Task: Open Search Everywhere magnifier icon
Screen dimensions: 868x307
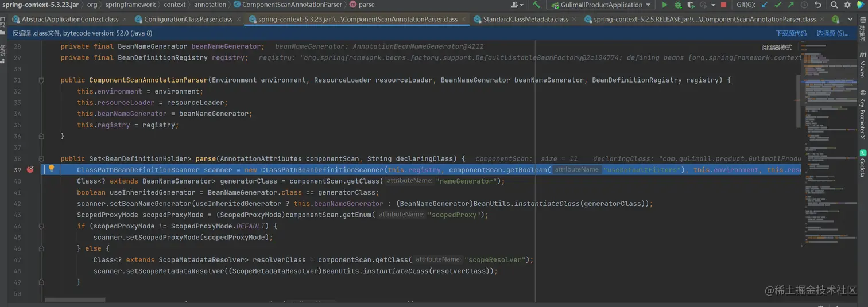Action: click(x=834, y=5)
